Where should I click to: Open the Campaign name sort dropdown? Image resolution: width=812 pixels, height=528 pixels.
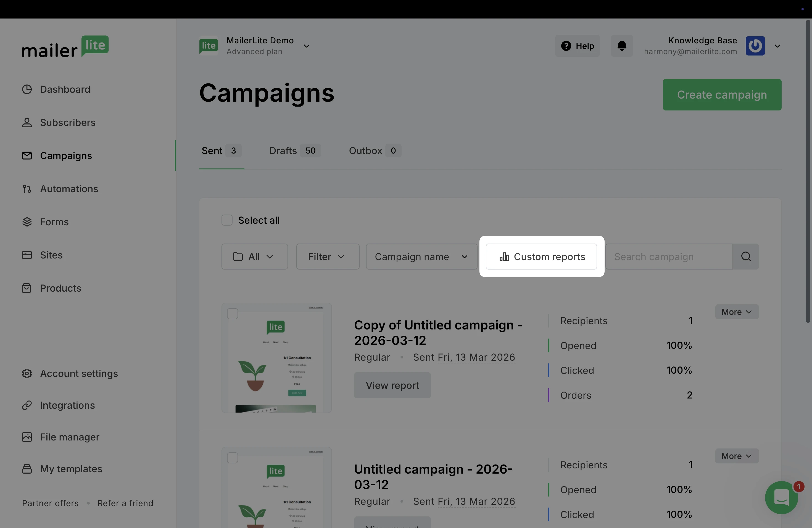pyautogui.click(x=421, y=257)
